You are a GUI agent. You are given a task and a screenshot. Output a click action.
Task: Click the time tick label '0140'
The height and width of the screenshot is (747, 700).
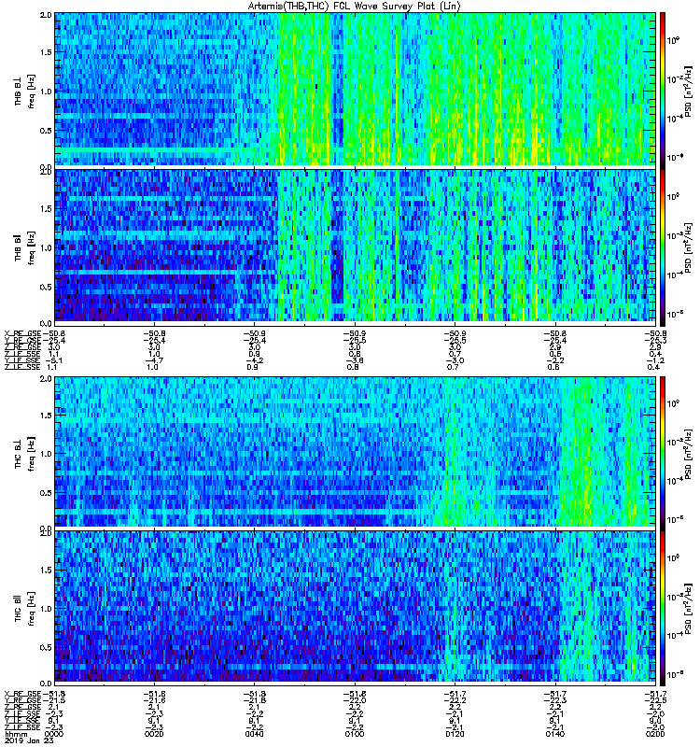pyautogui.click(x=555, y=734)
